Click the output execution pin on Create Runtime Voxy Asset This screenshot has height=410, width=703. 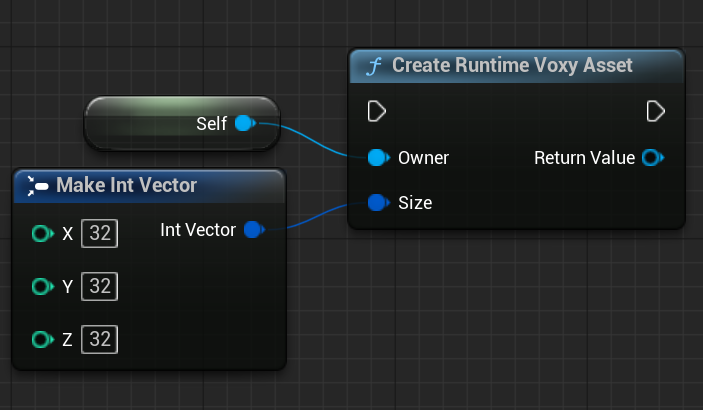pos(656,111)
